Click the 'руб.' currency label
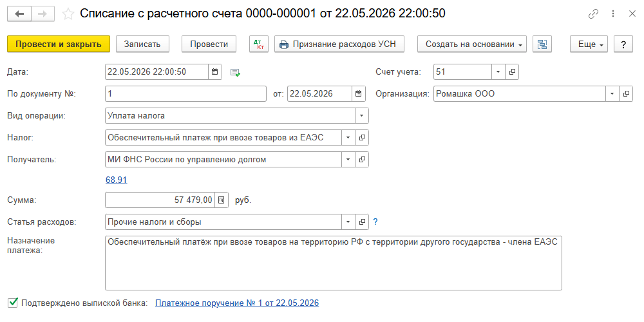The height and width of the screenshot is (322, 644). tap(243, 200)
